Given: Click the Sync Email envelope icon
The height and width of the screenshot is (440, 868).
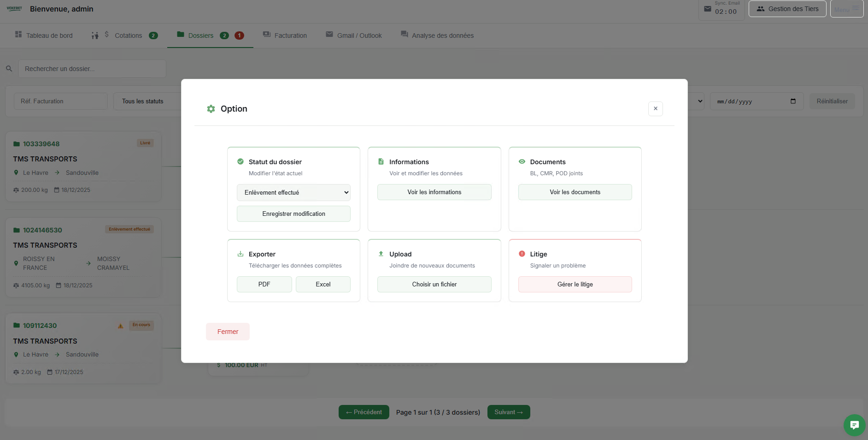Looking at the screenshot, I should (706, 8).
